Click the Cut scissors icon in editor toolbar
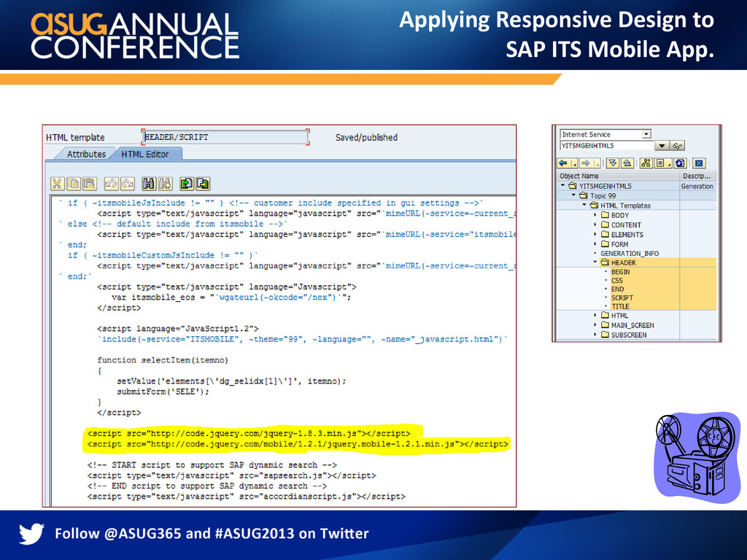This screenshot has width=747, height=560. click(x=57, y=183)
